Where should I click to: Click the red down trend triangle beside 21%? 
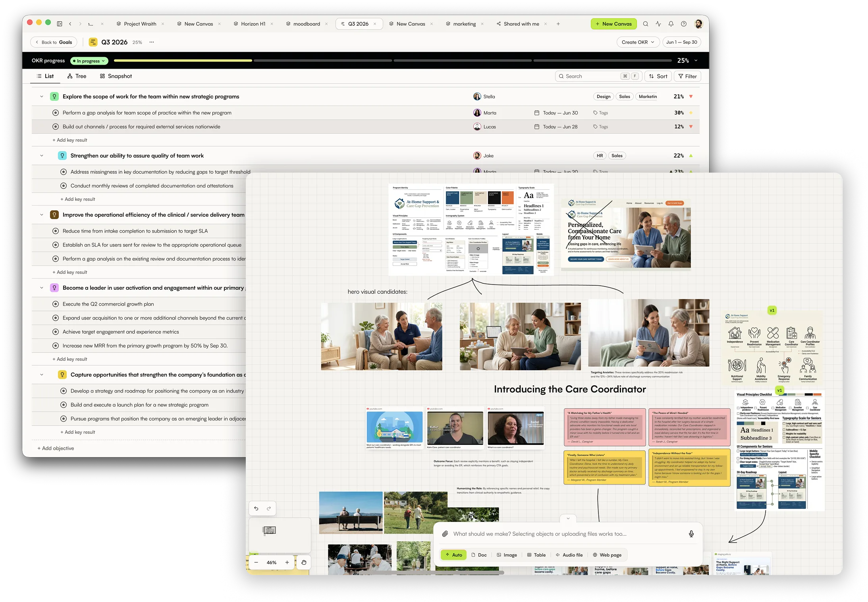691,96
